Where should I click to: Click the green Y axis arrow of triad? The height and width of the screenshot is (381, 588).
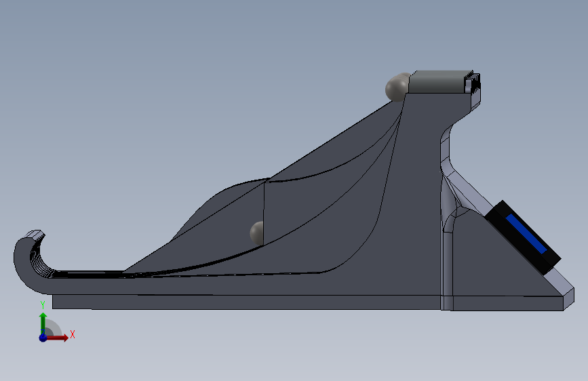pos(43,322)
